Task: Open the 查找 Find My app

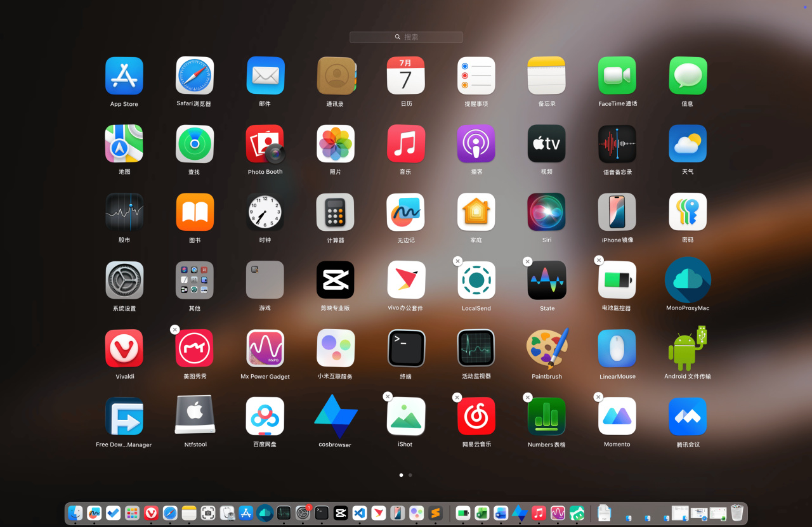Action: point(195,144)
